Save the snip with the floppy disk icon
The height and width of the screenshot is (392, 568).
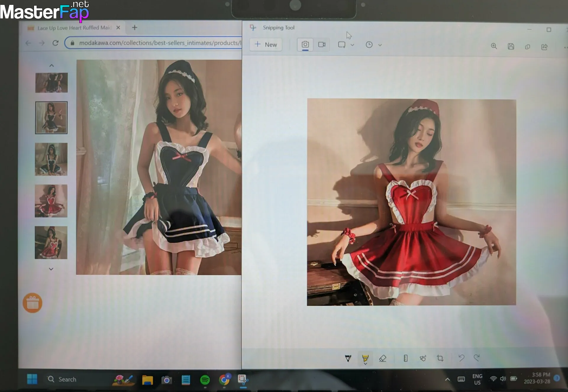511,46
